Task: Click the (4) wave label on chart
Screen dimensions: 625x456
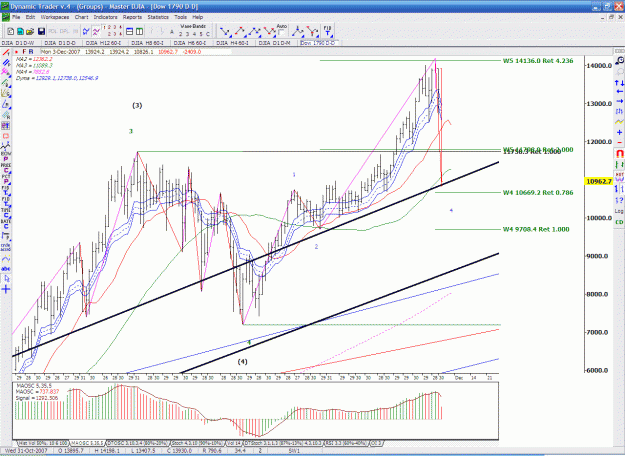Action: pyautogui.click(x=242, y=362)
